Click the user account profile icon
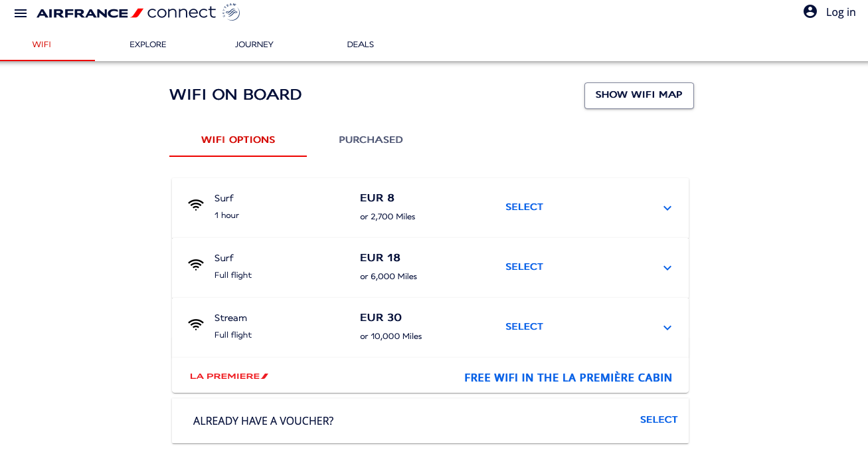The width and height of the screenshot is (868, 452). (x=810, y=11)
